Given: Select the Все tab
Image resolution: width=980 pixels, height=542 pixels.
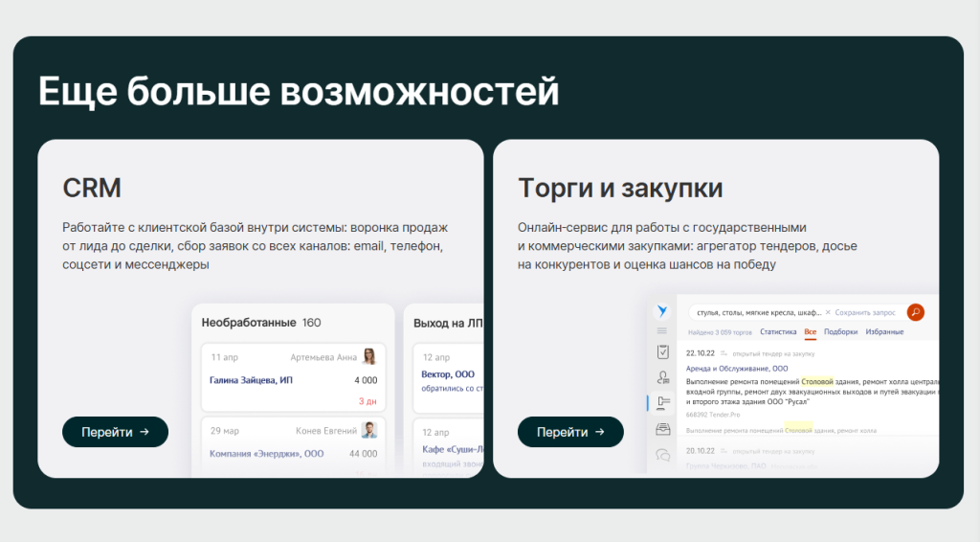Looking at the screenshot, I should click(x=810, y=332).
